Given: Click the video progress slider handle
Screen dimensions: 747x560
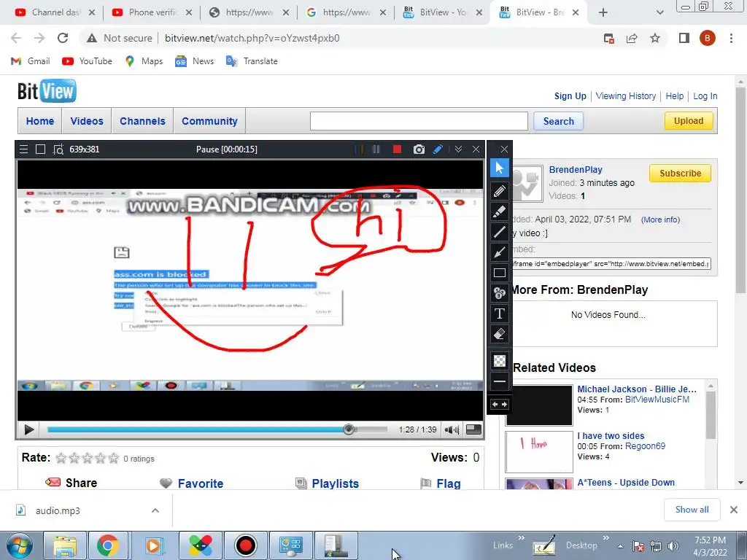Looking at the screenshot, I should pyautogui.click(x=349, y=429).
